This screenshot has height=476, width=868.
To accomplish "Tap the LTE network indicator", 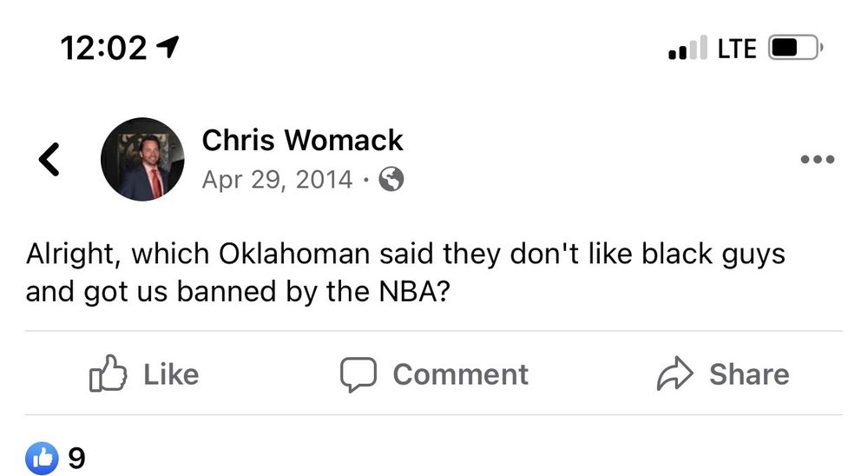I will (737, 49).
